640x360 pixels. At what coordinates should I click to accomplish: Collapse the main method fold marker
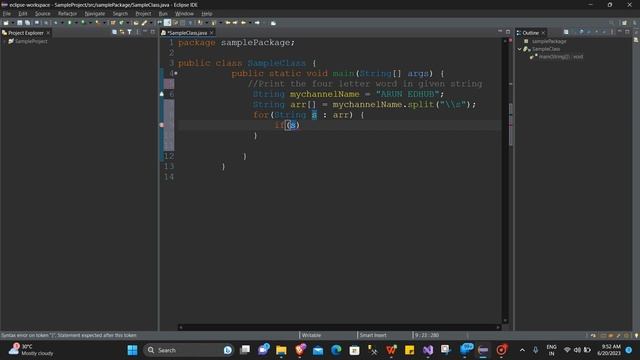176,73
